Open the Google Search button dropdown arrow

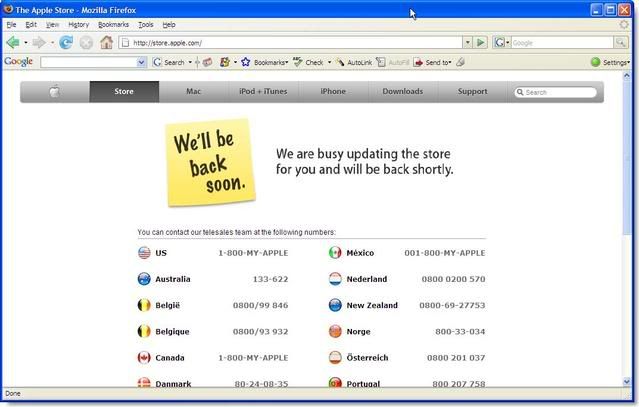click(x=190, y=62)
